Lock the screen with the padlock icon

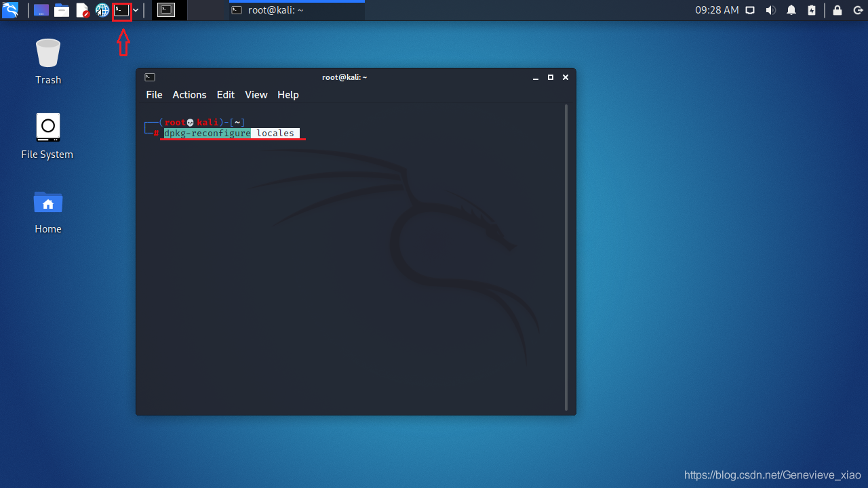[x=837, y=10]
